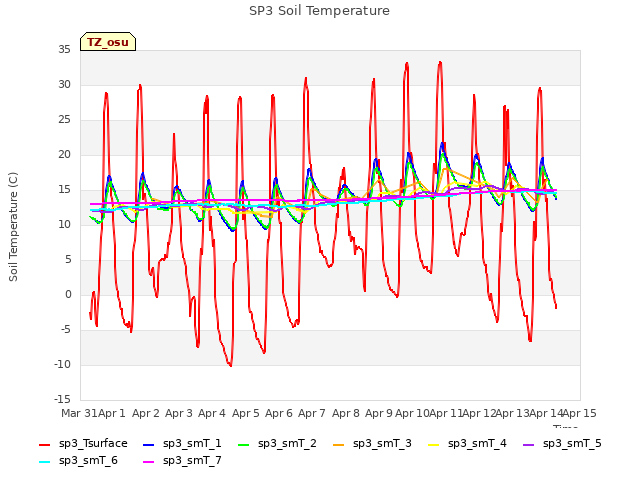Click the Apr 6 x-axis label
The image size is (640, 480).
point(279,413)
